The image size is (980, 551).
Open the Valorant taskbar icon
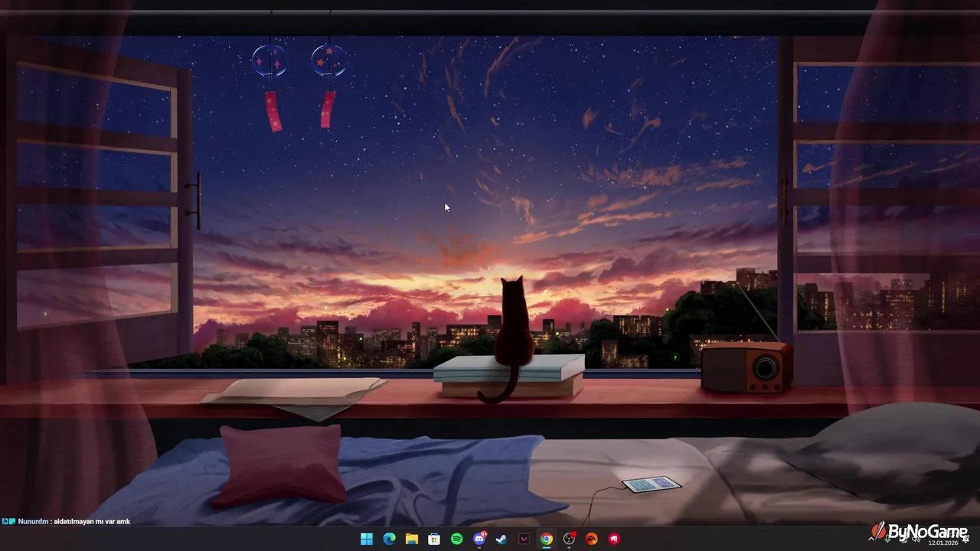(524, 539)
